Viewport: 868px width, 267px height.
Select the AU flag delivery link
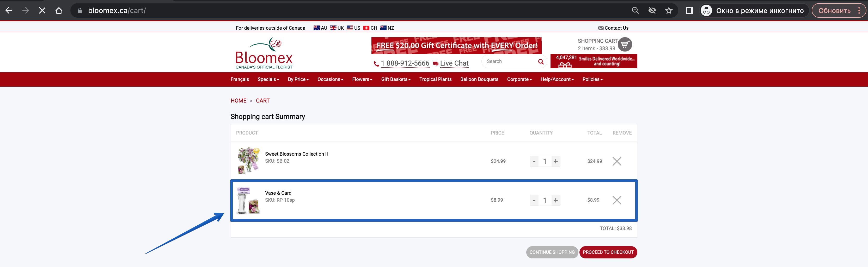point(320,28)
